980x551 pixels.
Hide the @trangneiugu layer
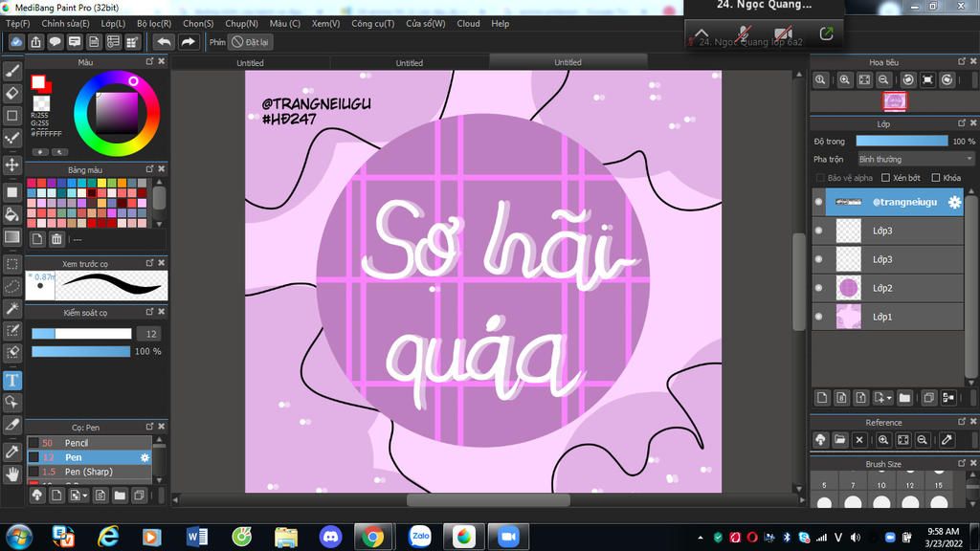click(819, 202)
